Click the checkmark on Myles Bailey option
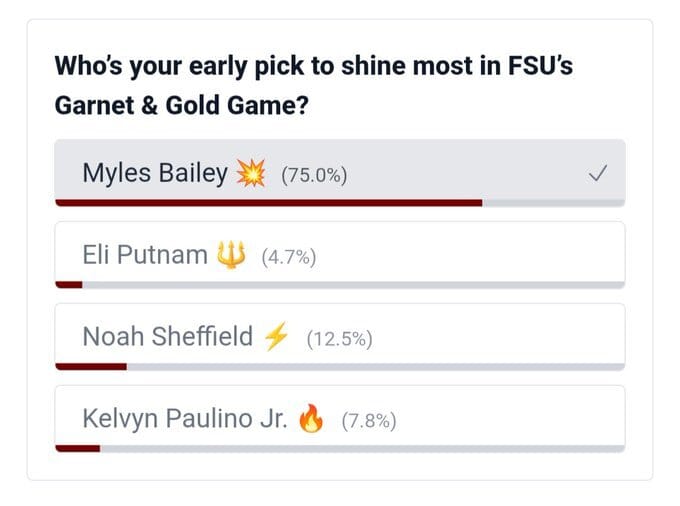680x506 pixels. [x=598, y=173]
